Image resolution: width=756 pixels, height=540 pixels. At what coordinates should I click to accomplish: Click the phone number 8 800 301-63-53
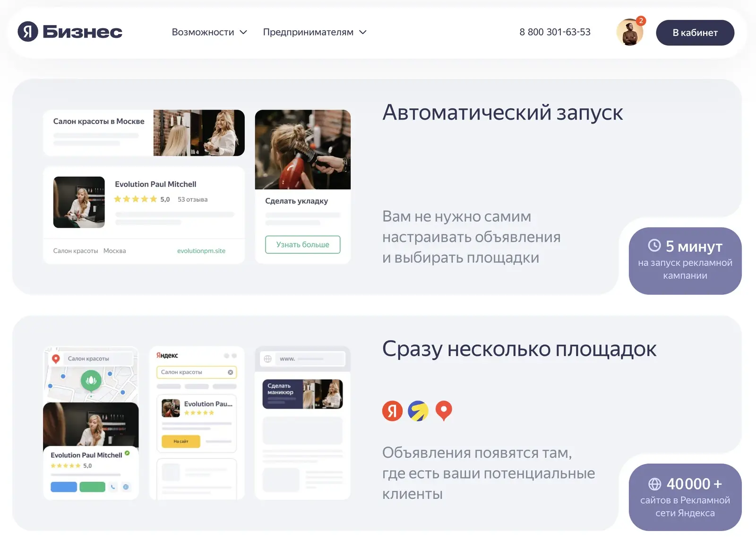555,32
